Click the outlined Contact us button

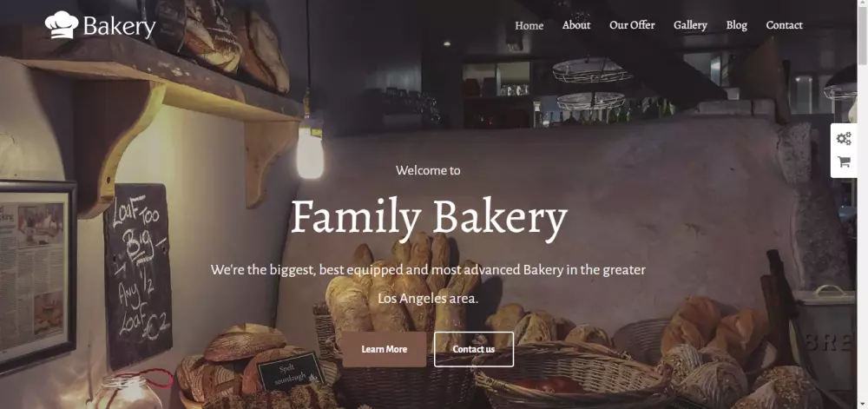(474, 349)
